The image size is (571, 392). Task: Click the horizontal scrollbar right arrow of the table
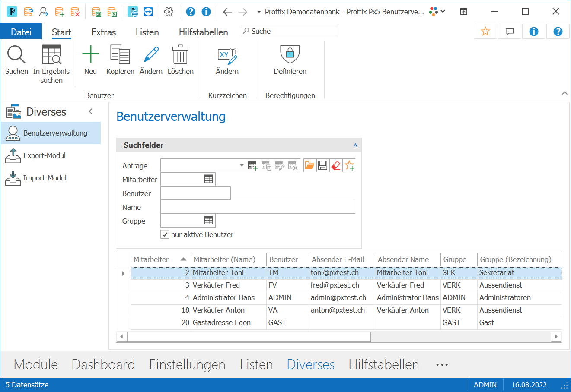[x=556, y=336]
